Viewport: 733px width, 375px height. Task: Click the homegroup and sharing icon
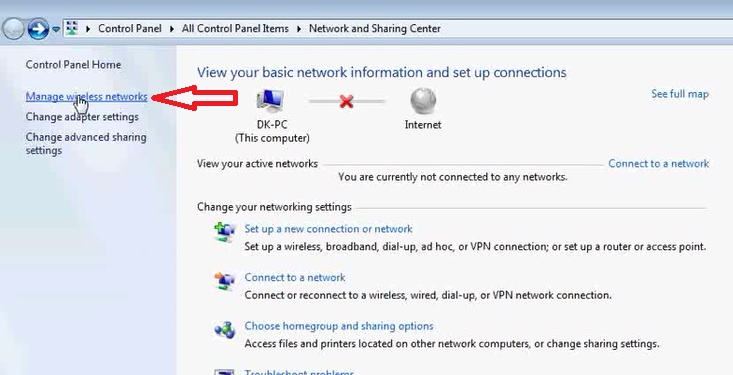tap(225, 330)
